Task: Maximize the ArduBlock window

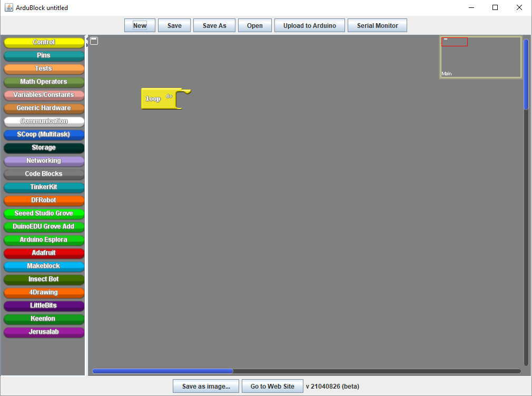Action: (x=495, y=7)
